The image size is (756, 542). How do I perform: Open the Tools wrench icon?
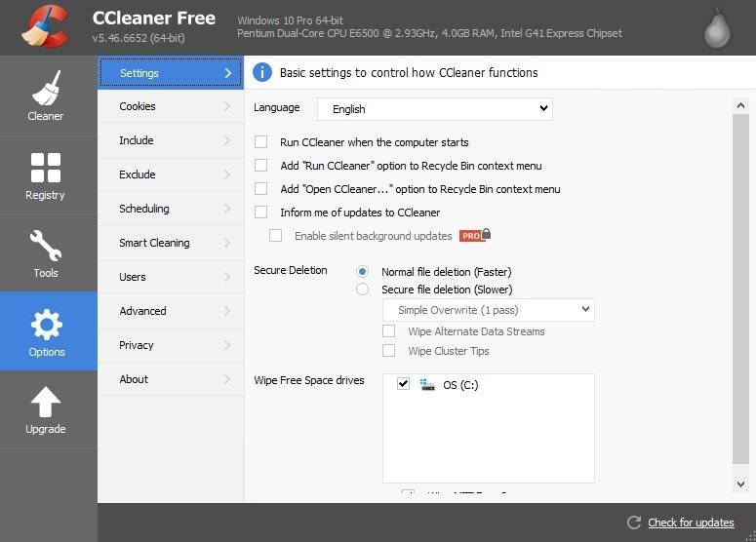[x=46, y=246]
